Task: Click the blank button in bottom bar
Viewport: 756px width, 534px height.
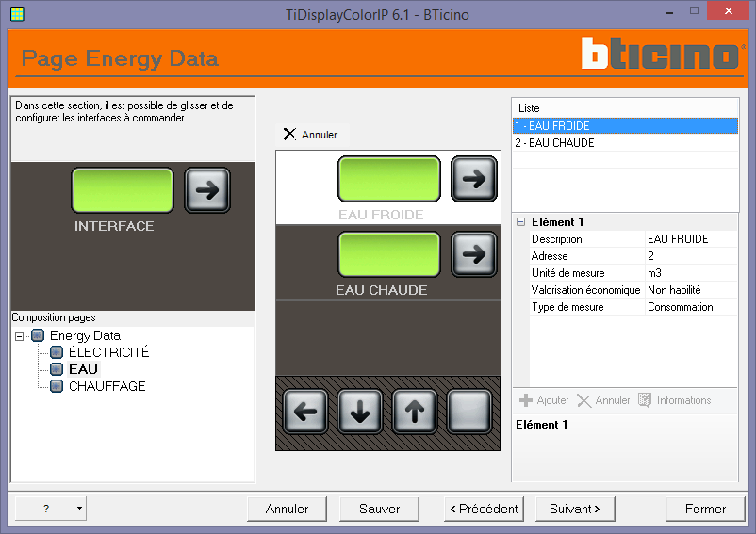Action: 469,412
